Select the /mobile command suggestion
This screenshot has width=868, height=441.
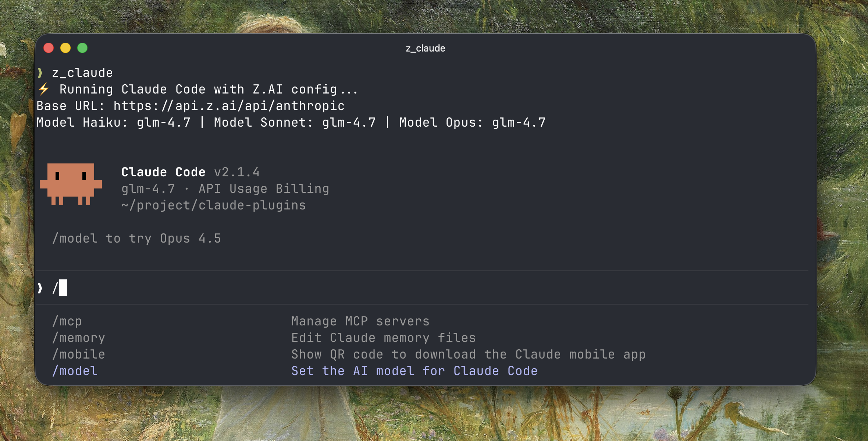click(x=79, y=354)
